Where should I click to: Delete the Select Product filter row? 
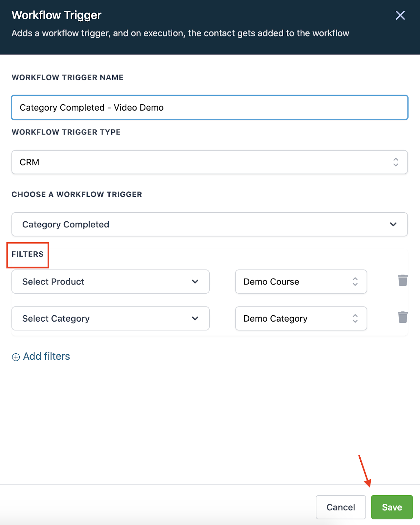tap(403, 281)
